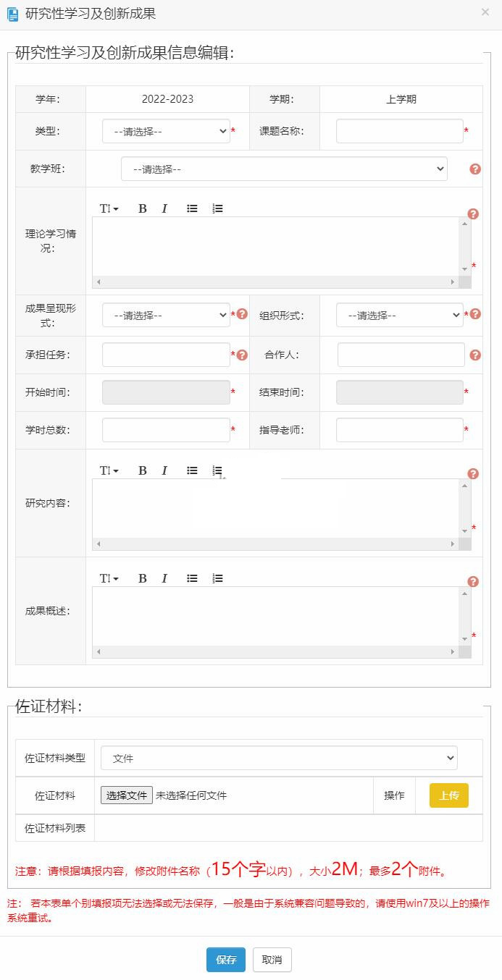Click inside 成果概述 text area
This screenshot has width=502, height=980.
coord(276,616)
